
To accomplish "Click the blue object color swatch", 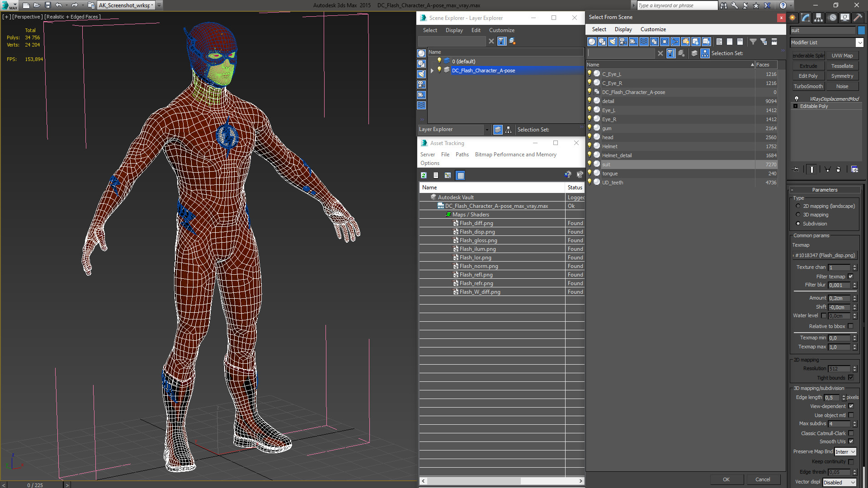I will (861, 30).
